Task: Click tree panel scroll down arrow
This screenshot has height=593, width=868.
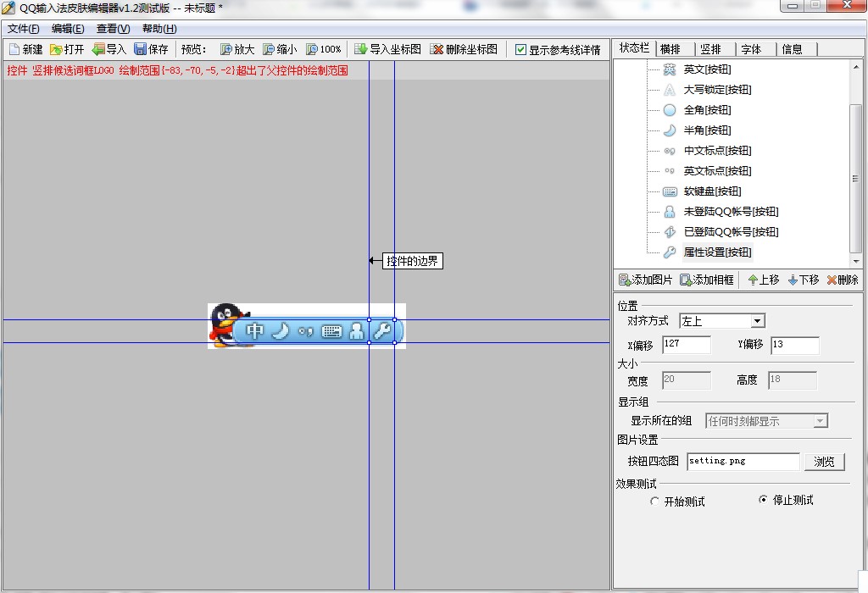Action: (856, 261)
